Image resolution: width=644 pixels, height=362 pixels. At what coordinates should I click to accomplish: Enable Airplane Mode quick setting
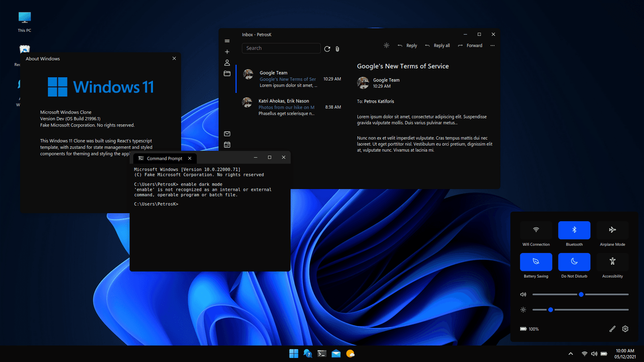point(612,230)
